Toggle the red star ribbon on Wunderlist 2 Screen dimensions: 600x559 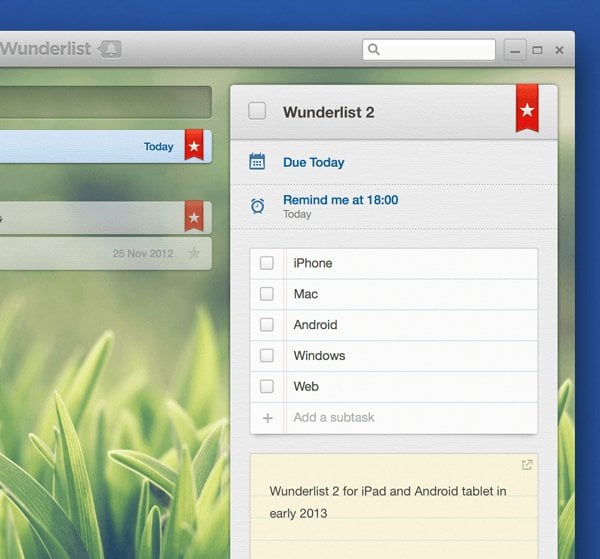(527, 109)
